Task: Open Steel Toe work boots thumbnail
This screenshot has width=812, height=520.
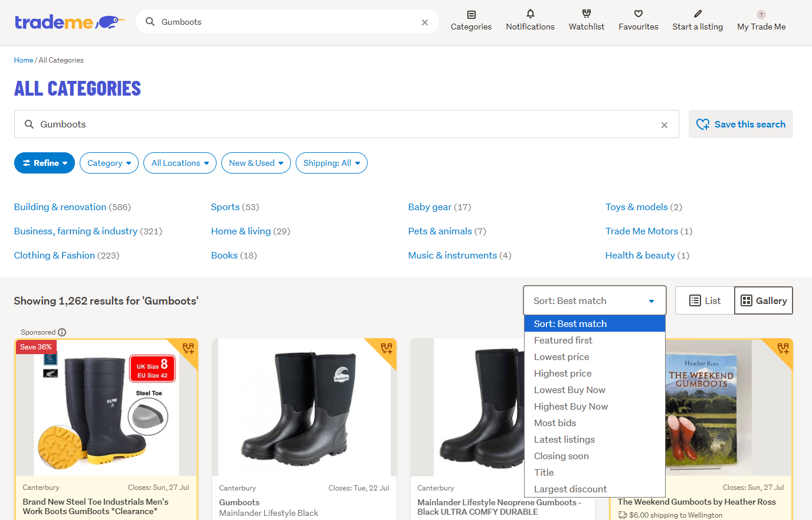Action: (x=106, y=407)
